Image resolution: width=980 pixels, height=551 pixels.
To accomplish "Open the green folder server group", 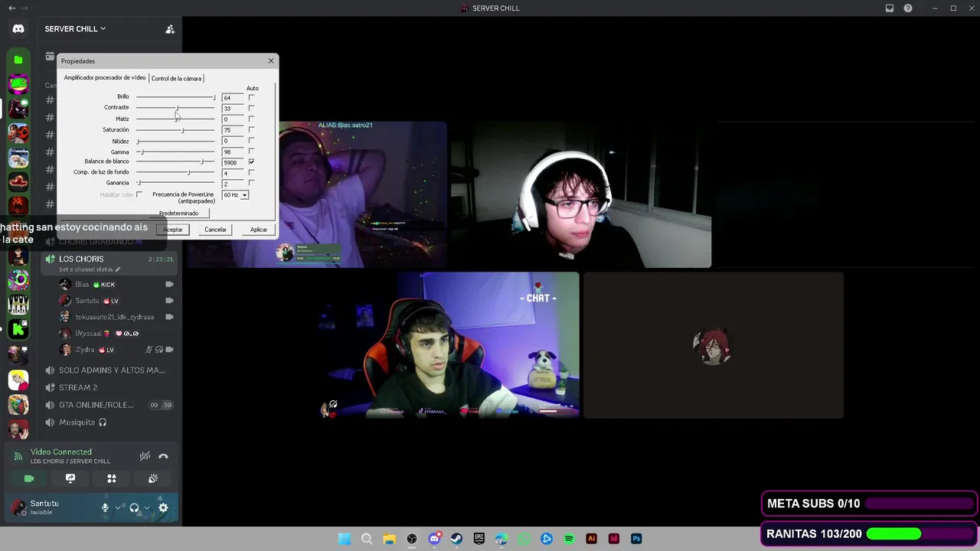I will [x=18, y=60].
